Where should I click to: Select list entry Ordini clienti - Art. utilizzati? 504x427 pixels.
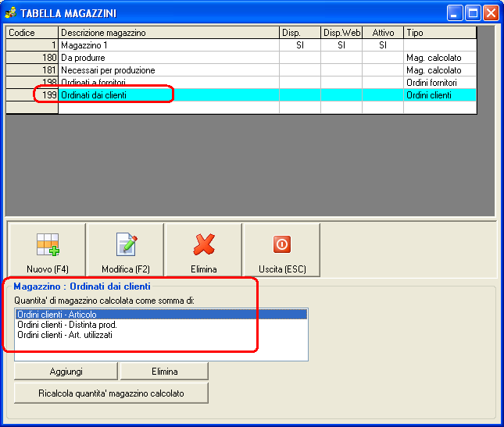(161, 335)
